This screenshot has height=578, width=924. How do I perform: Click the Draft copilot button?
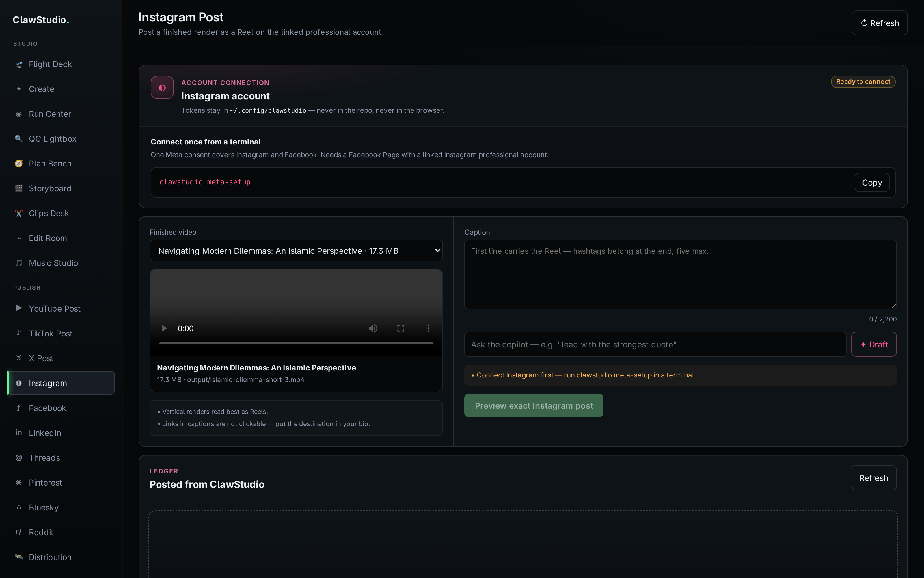874,344
